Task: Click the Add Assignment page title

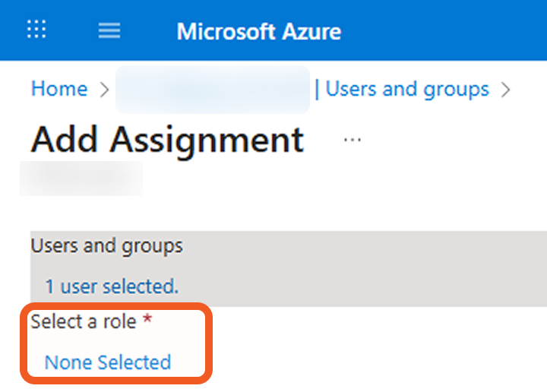Action: pos(167,140)
